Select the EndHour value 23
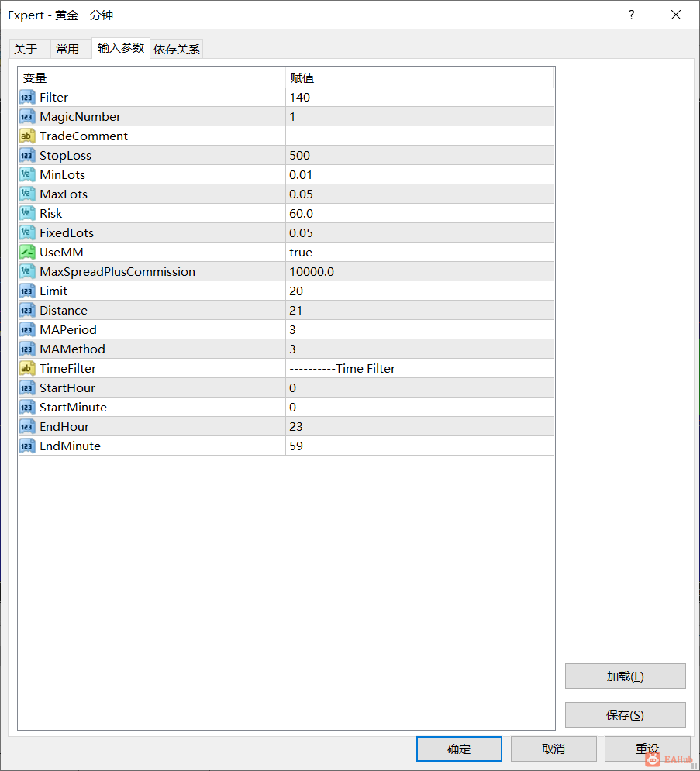 (296, 427)
